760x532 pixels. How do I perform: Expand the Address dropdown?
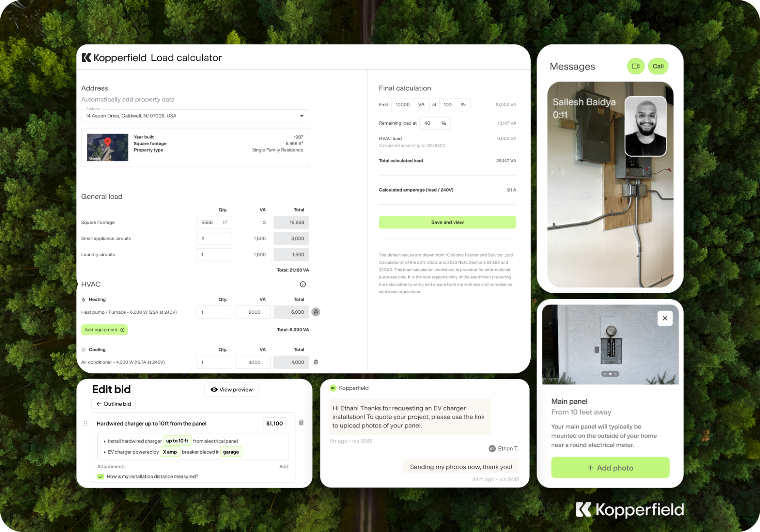[301, 116]
